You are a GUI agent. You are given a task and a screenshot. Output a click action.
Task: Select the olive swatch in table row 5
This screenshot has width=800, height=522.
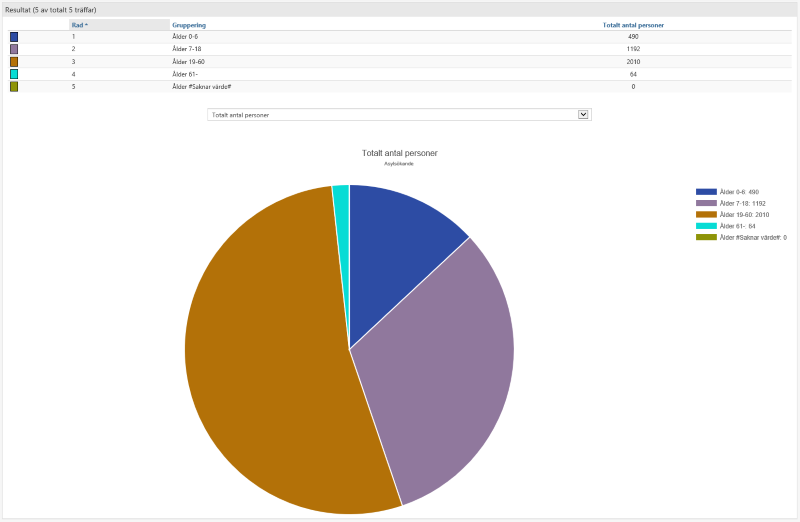[x=14, y=86]
